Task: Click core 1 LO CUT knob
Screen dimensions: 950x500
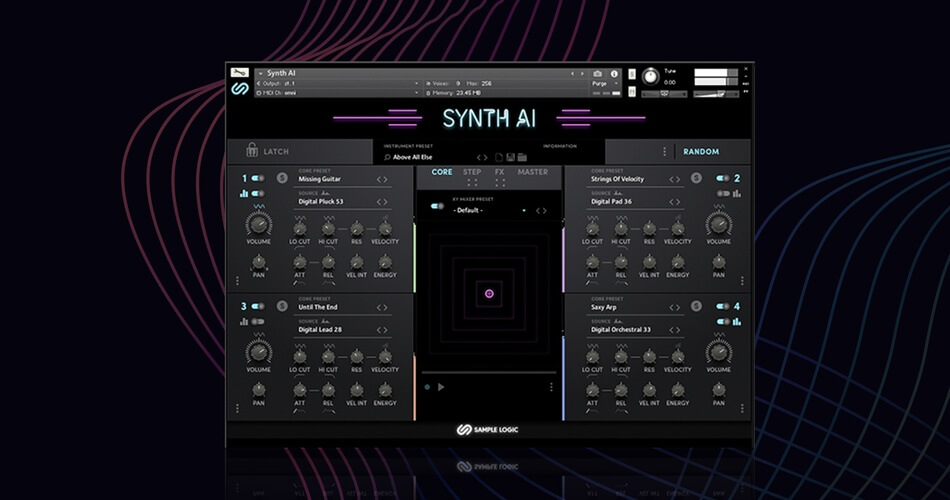Action: (x=299, y=229)
